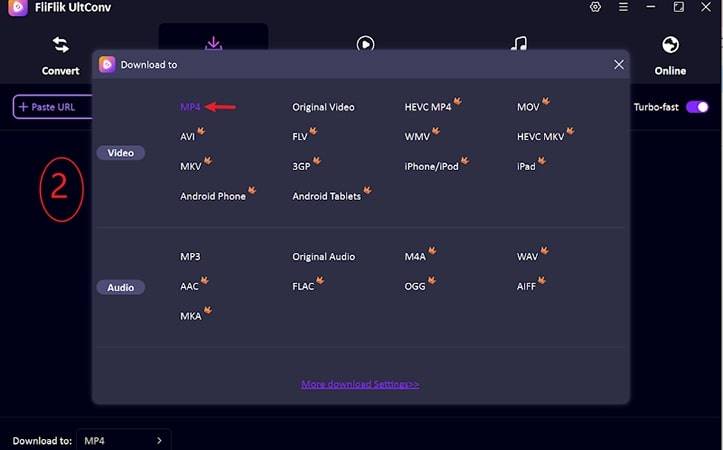Image resolution: width=723 pixels, height=450 pixels.
Task: Select the FLAC audio format
Action: 303,286
